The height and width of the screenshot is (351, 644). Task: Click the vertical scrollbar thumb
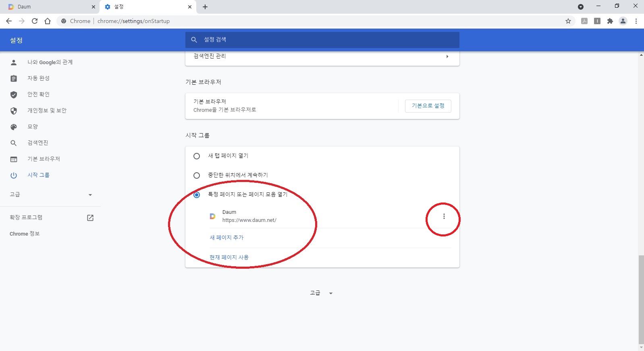point(641,299)
